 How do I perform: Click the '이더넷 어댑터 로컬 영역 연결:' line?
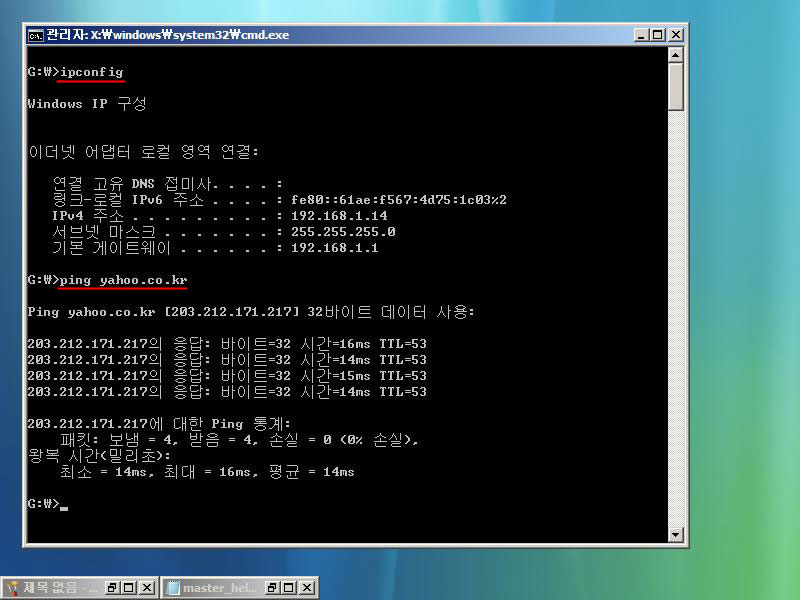(143, 152)
